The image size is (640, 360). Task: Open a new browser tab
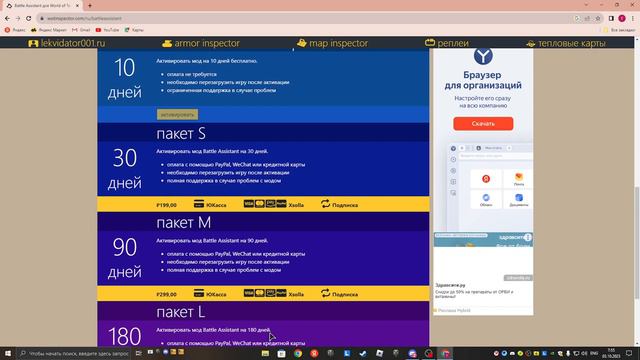90,6
